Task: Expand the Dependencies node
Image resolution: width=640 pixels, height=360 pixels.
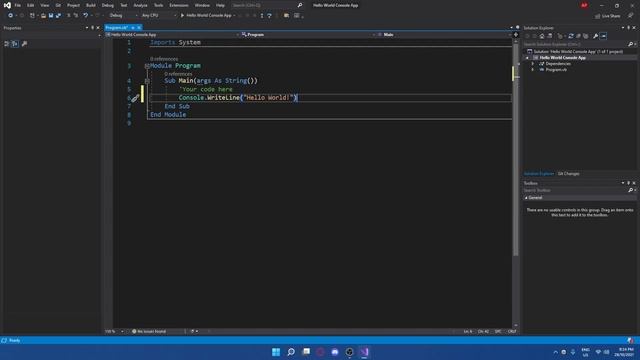Action: (x=533, y=64)
